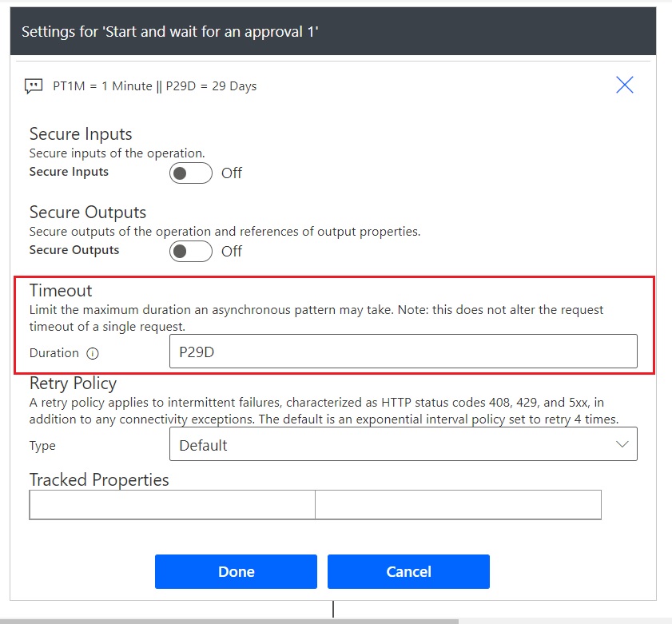Click the Off label beside Secure Inputs
The width and height of the screenshot is (672, 624).
232,173
